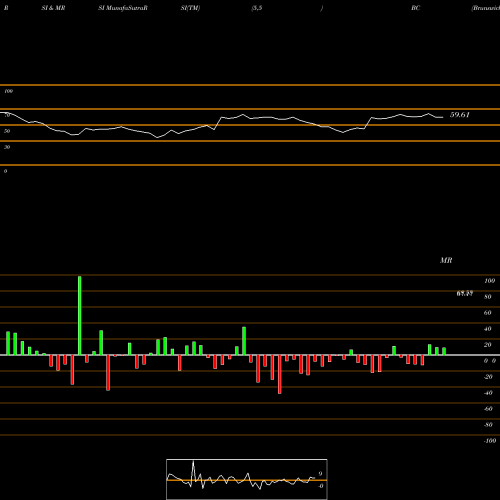Click the '-60' axis label in MR panel
Viewport: 500px width, 500px height.
(488, 409)
